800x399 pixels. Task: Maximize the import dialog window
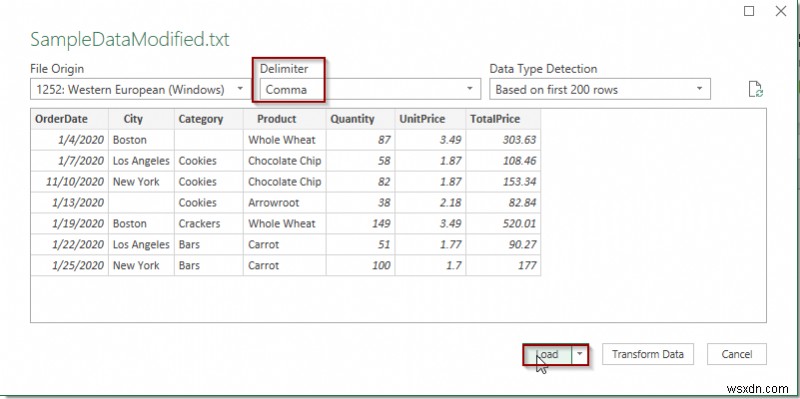pos(749,11)
